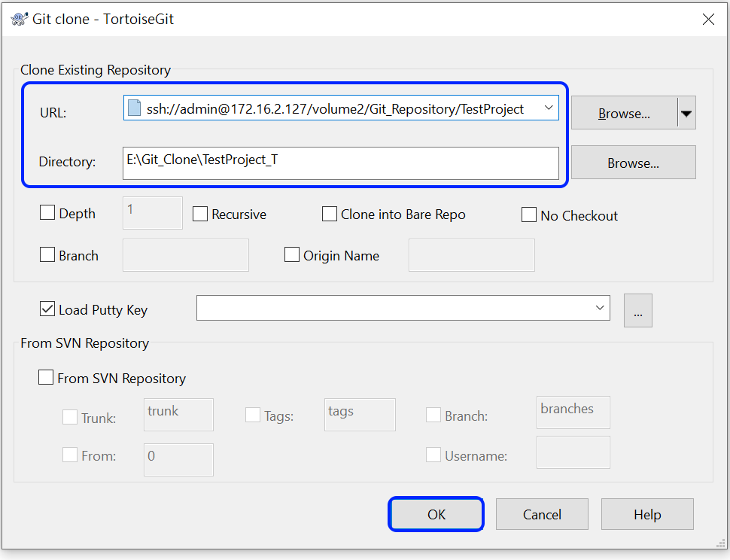Click the resize grip at dialog corner
Screen dimensions: 730x560
point(721,543)
